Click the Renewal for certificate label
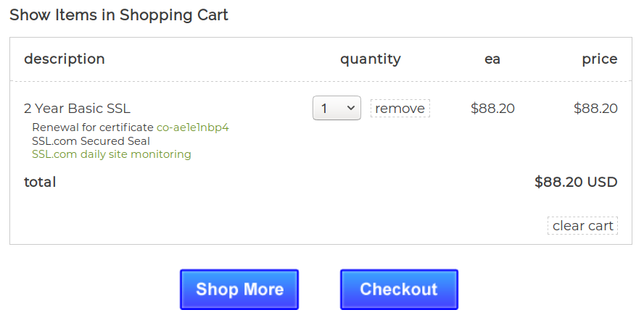The image size is (644, 323). point(92,127)
